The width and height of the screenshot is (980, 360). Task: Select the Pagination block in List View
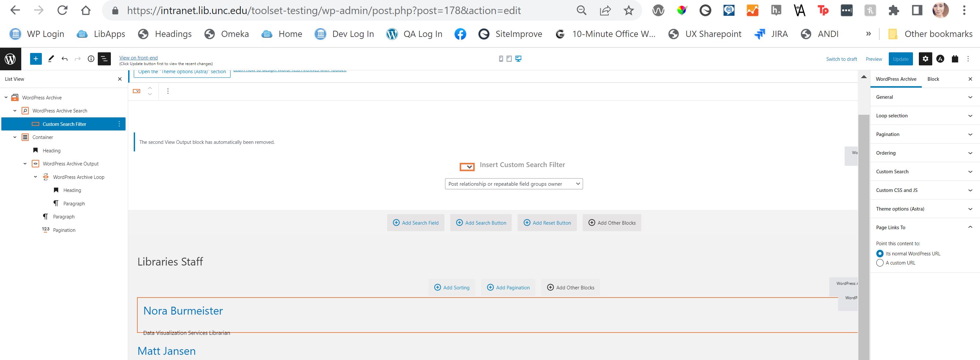64,230
